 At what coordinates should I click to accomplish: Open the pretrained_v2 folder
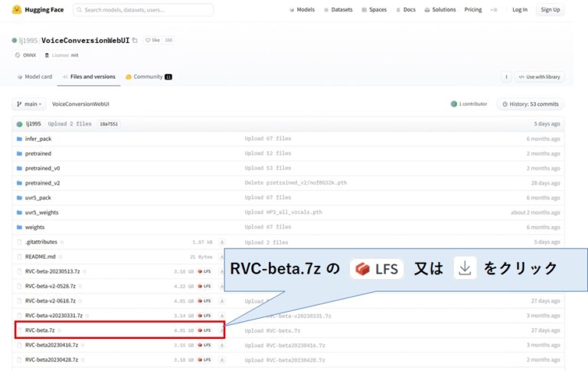(x=42, y=183)
